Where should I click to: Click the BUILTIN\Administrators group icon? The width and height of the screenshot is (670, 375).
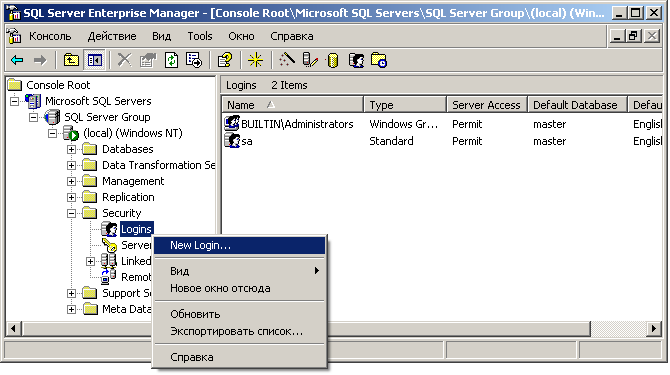pyautogui.click(x=232, y=123)
